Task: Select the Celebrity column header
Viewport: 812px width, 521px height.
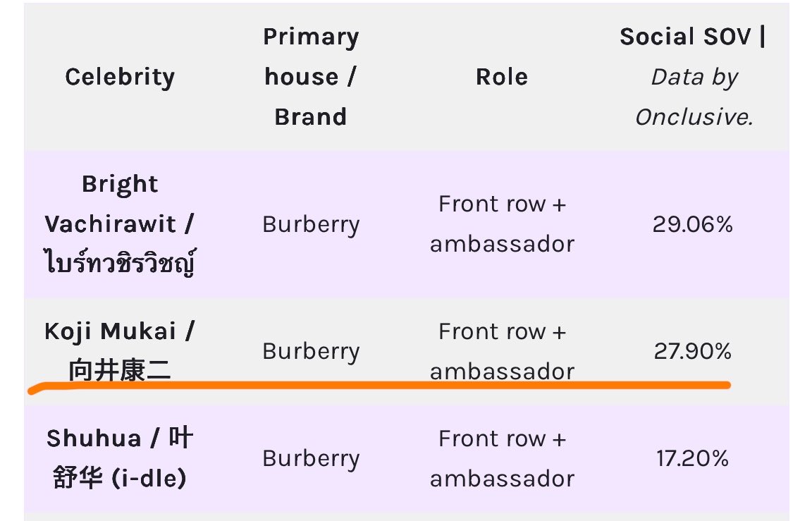Action: (x=120, y=77)
